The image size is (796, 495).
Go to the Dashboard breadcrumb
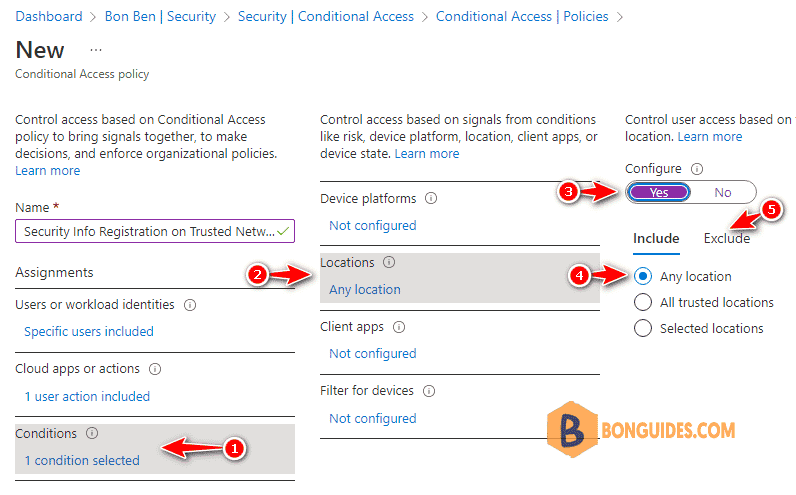click(49, 16)
